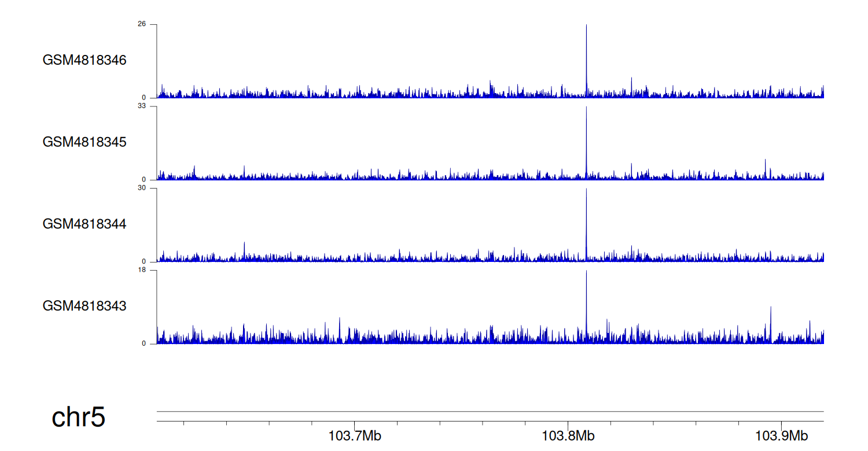
Task: Select the 103.7Mb axis position label
Action: (355, 436)
